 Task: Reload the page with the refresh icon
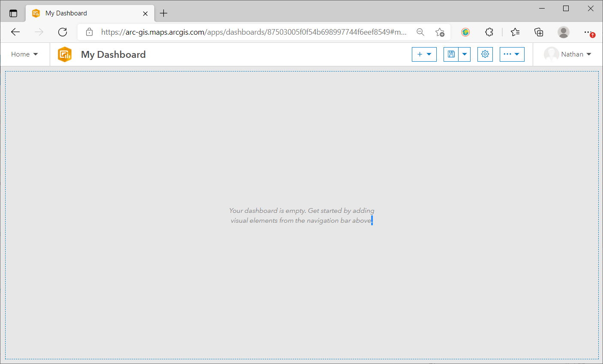pyautogui.click(x=63, y=32)
